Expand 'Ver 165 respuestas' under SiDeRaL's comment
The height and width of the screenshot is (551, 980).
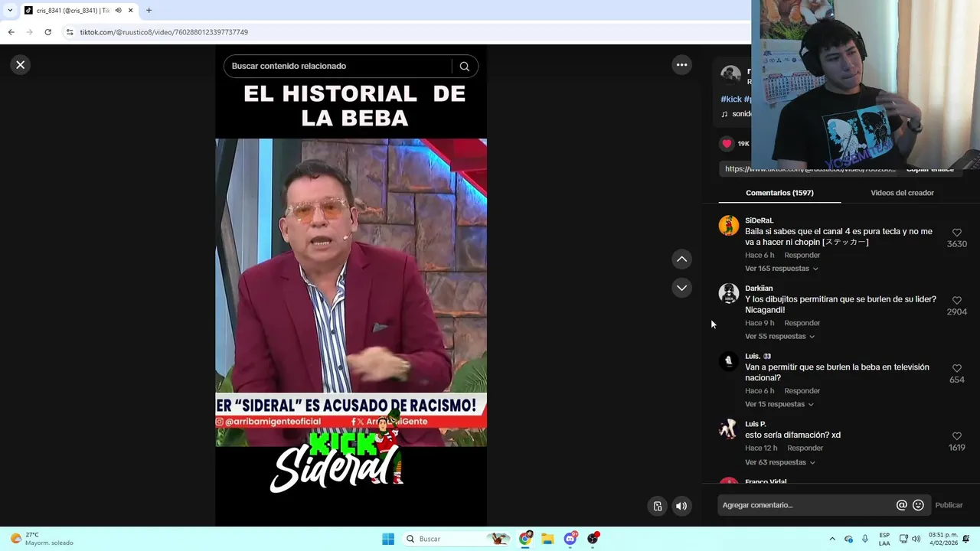[782, 269]
